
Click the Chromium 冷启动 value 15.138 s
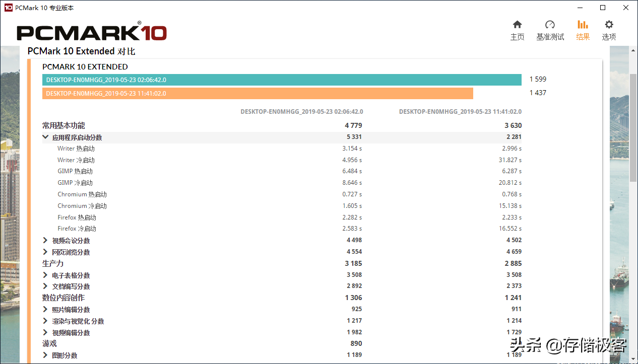pyautogui.click(x=511, y=206)
